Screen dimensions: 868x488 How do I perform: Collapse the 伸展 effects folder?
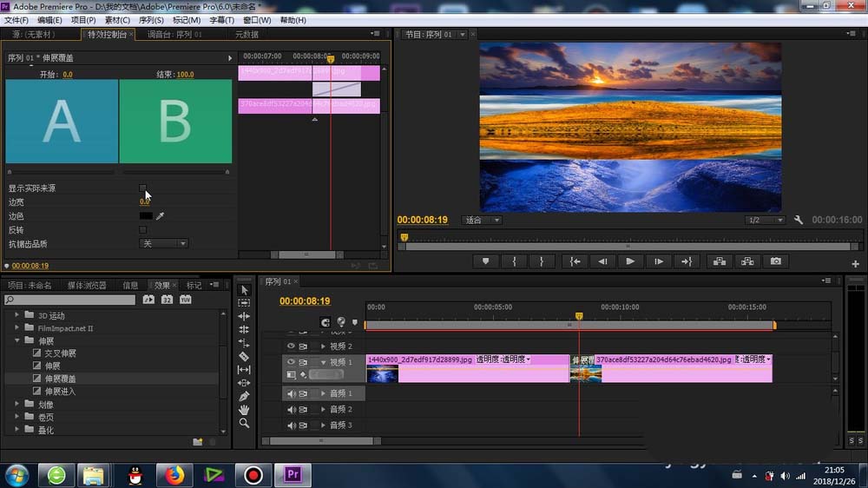tap(16, 340)
